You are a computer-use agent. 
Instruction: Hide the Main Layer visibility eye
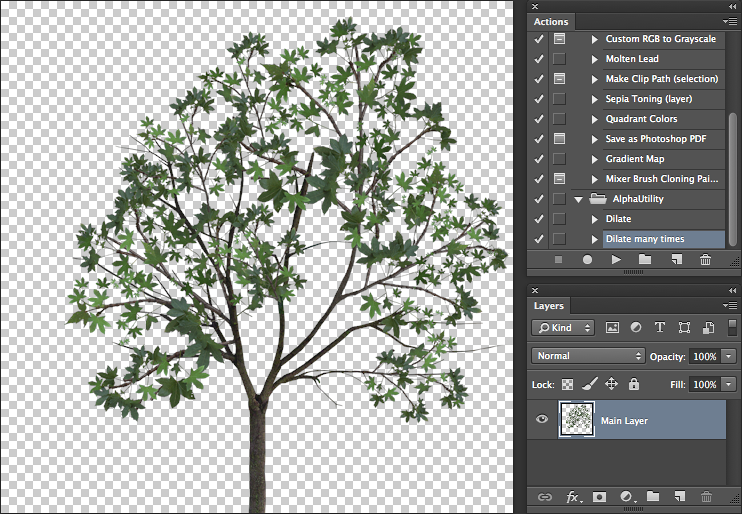[542, 420]
